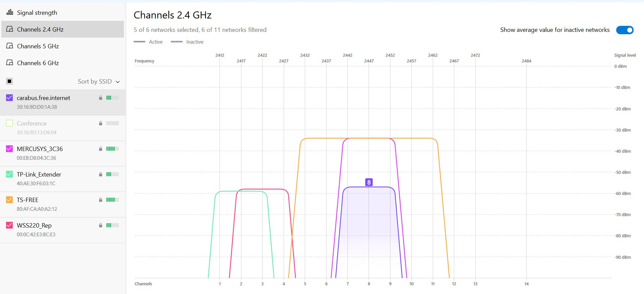Screen dimensions: 644x294
Task: Uncheck the carabus.free.internet network checkbox
Action: (x=9, y=98)
